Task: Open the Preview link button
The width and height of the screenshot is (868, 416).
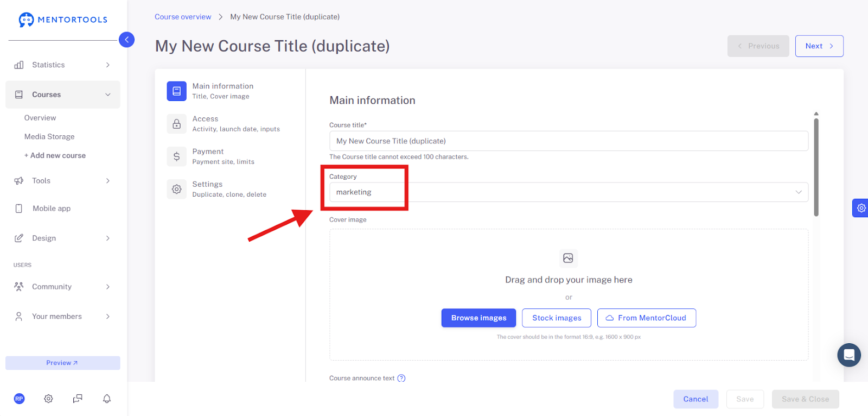Action: tap(63, 363)
